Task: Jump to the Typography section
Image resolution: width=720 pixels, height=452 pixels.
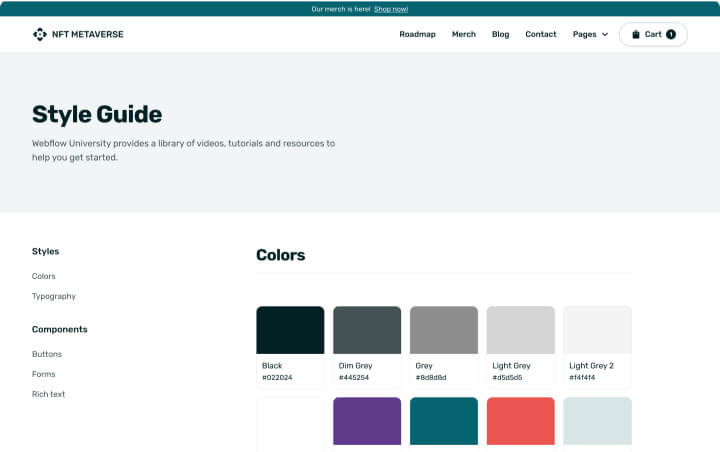Action: point(54,296)
